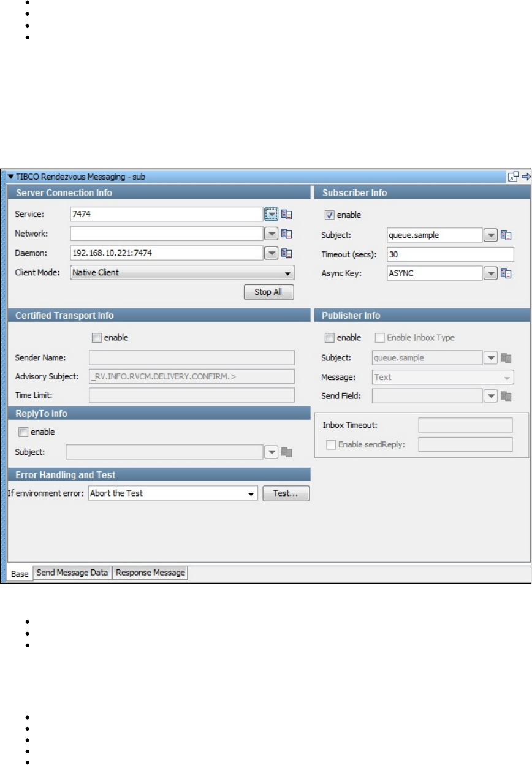Viewport: 532px width, 765px height.
Task: Click the Daemon field showing 192.168.10.221:7474
Action: click(x=167, y=253)
